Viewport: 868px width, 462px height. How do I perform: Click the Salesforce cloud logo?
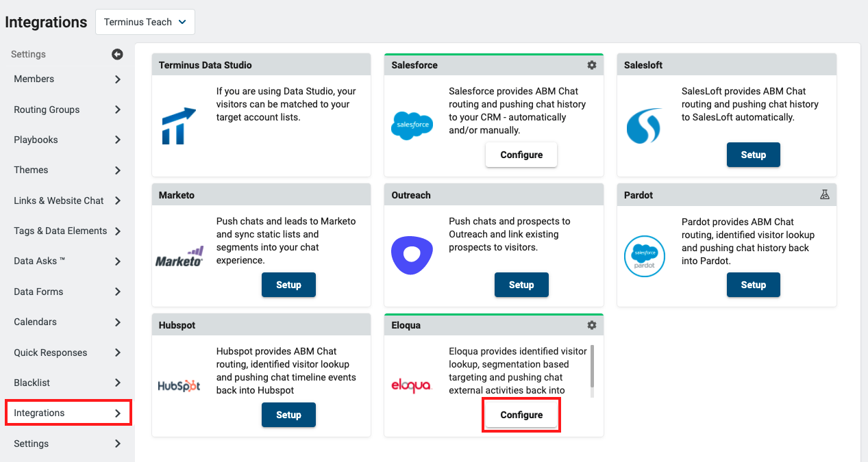412,125
